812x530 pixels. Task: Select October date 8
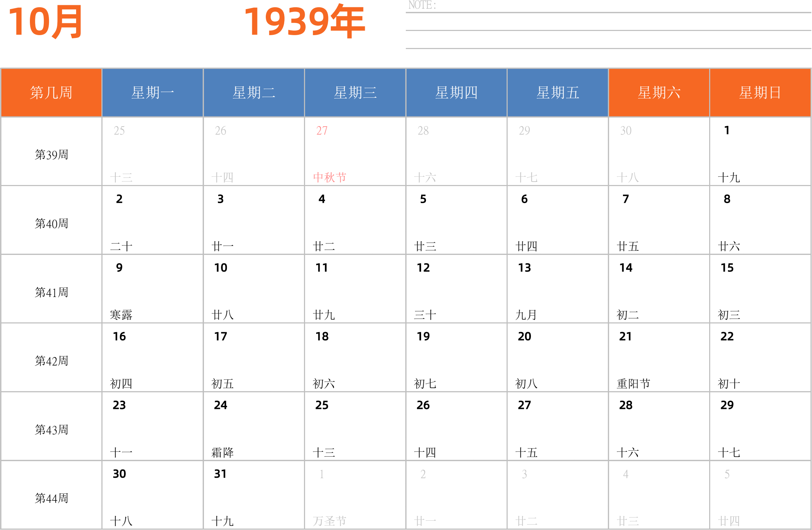727,199
